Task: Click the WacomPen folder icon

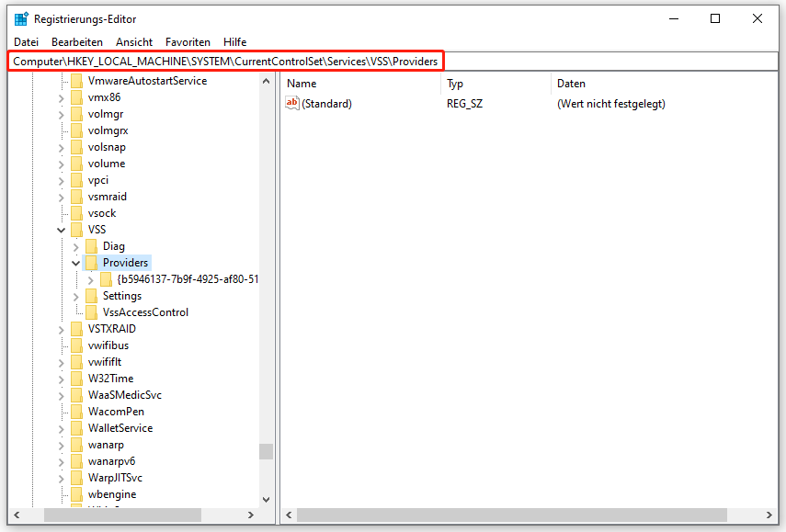Action: 76,412
